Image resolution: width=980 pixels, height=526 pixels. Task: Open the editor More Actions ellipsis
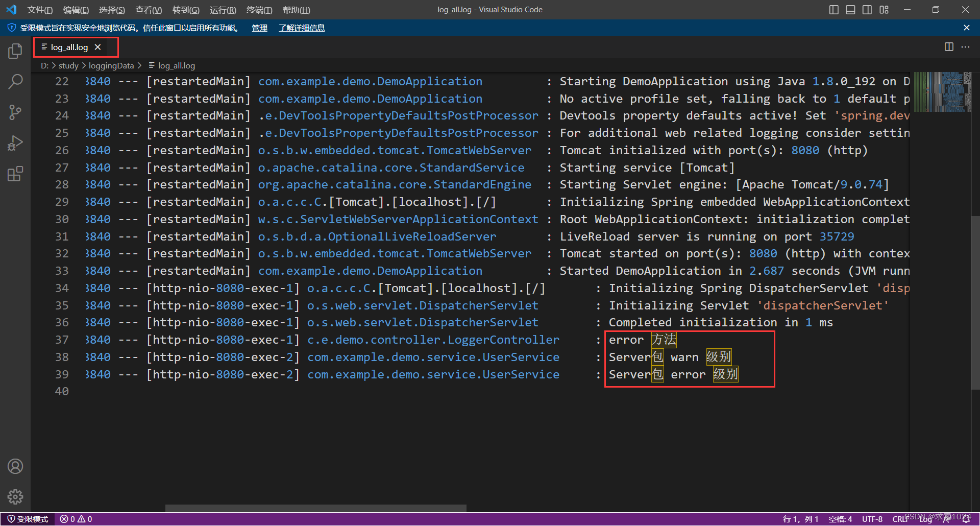(x=965, y=47)
